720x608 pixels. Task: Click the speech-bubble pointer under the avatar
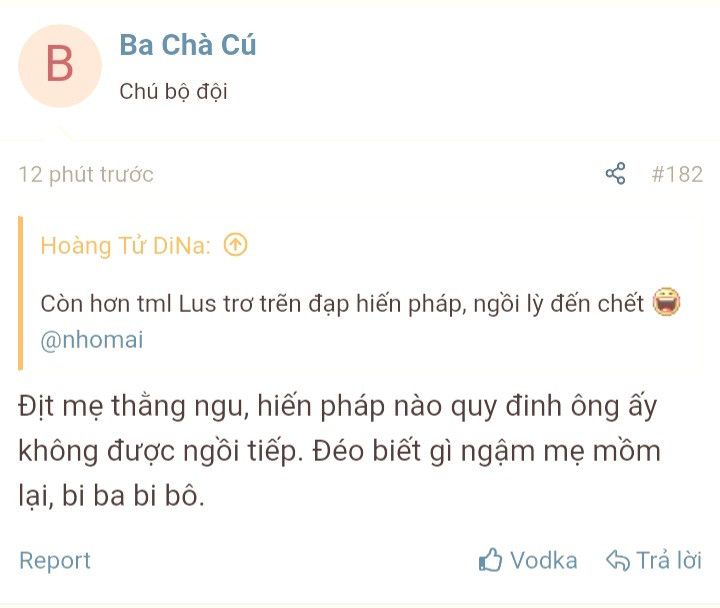click(62, 133)
